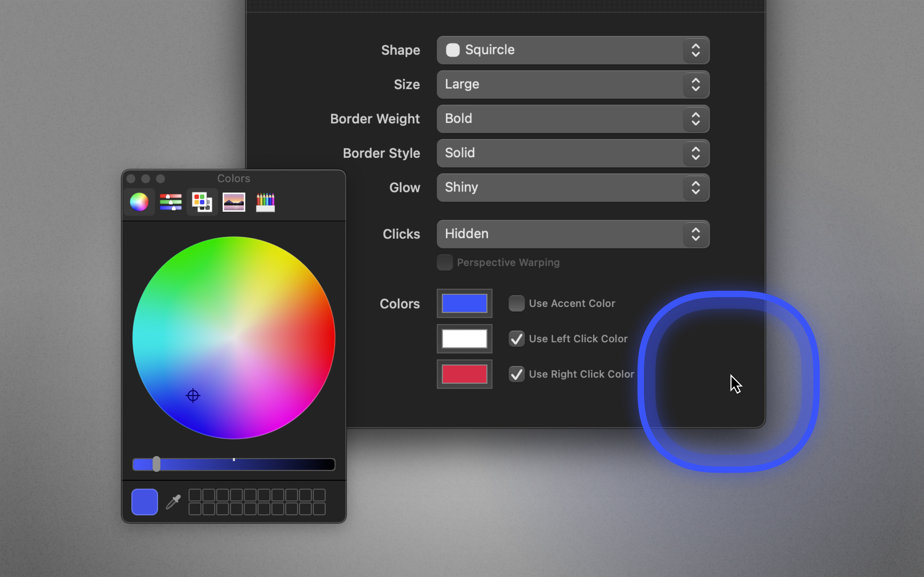The image size is (924, 577).
Task: Open the Border Style dropdown showing Solid
Action: (x=573, y=153)
